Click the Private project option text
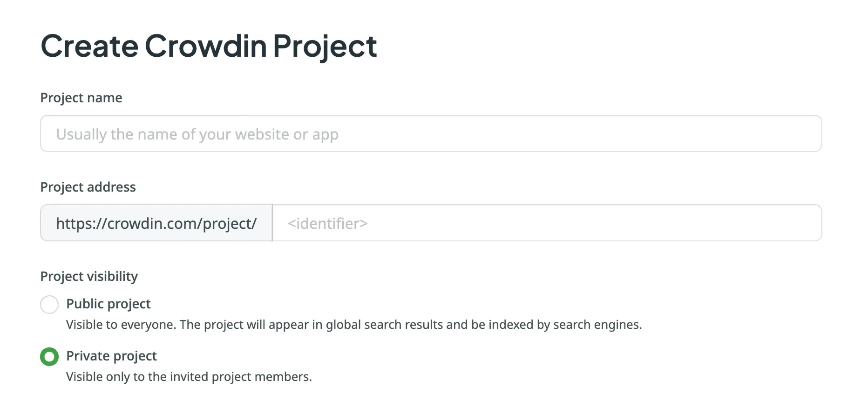This screenshot has height=420, width=868. tap(112, 356)
